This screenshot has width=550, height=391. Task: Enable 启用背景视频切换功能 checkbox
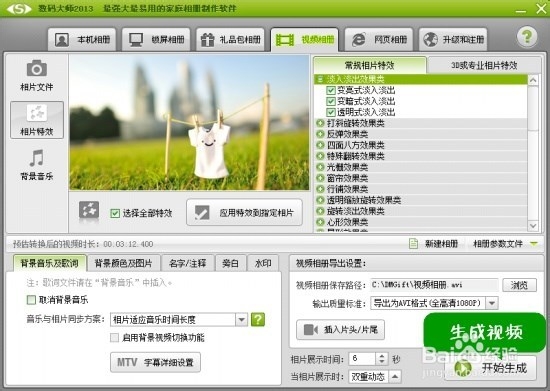[114, 338]
